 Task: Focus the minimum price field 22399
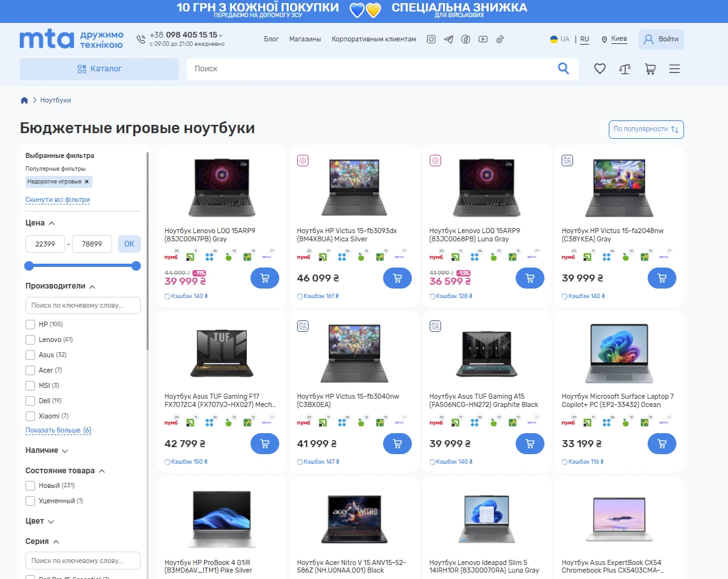[45, 244]
